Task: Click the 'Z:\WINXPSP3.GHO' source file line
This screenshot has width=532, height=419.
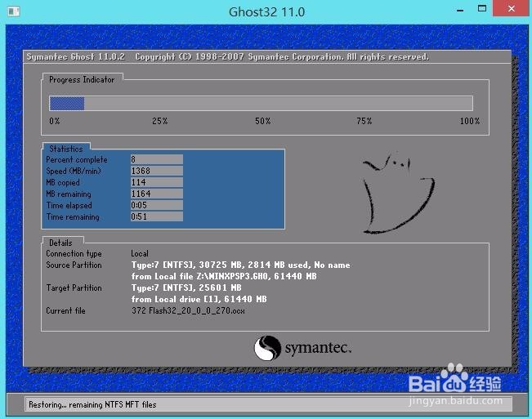Action: 224,276
